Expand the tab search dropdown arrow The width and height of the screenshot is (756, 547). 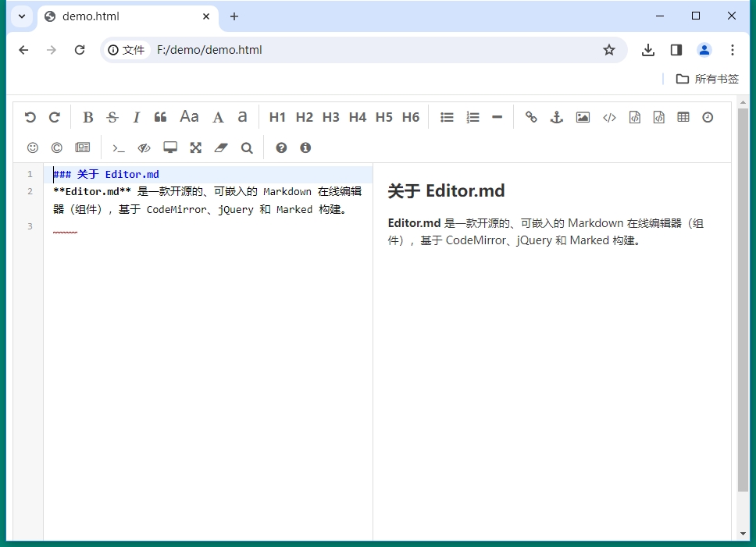point(22,16)
